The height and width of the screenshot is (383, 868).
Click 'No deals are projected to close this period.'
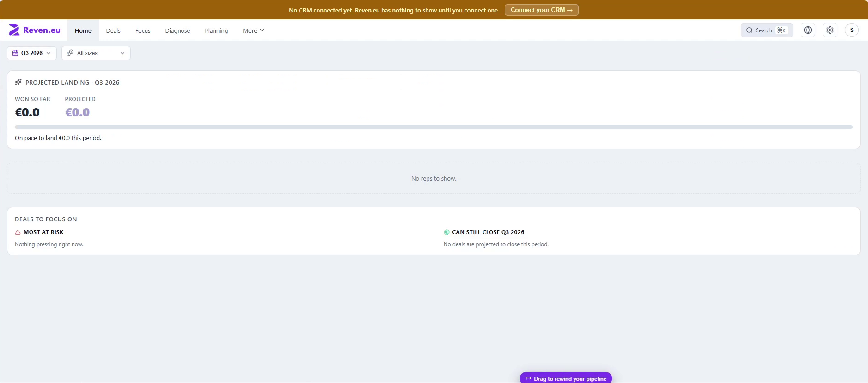coord(496,244)
